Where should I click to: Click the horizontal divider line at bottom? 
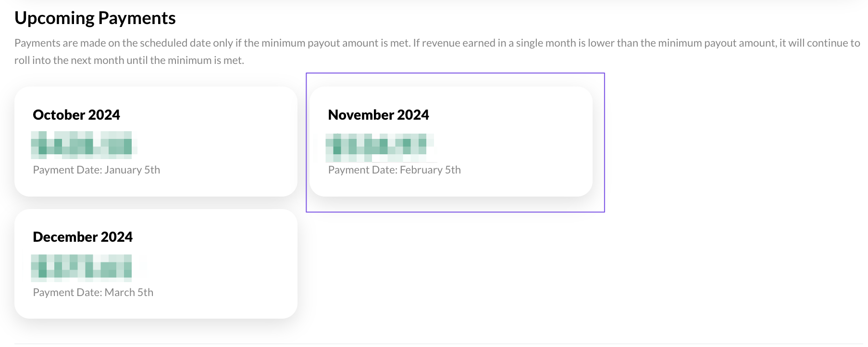coord(433,344)
